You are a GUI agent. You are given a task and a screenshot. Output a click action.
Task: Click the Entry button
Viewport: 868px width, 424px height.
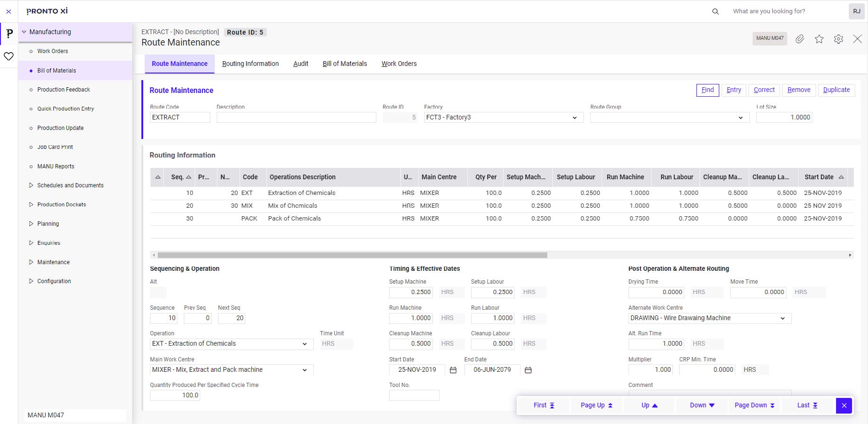click(x=734, y=90)
